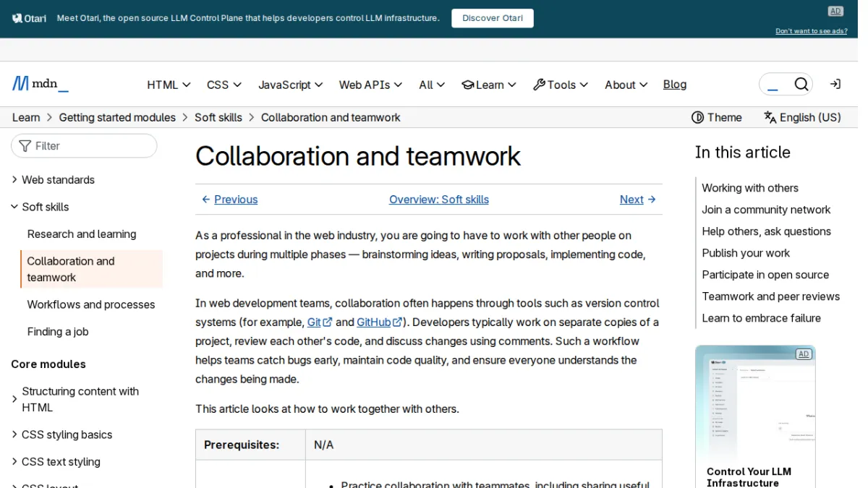Click the AD badge in top banner
This screenshot has height=488, width=868.
[x=835, y=11]
